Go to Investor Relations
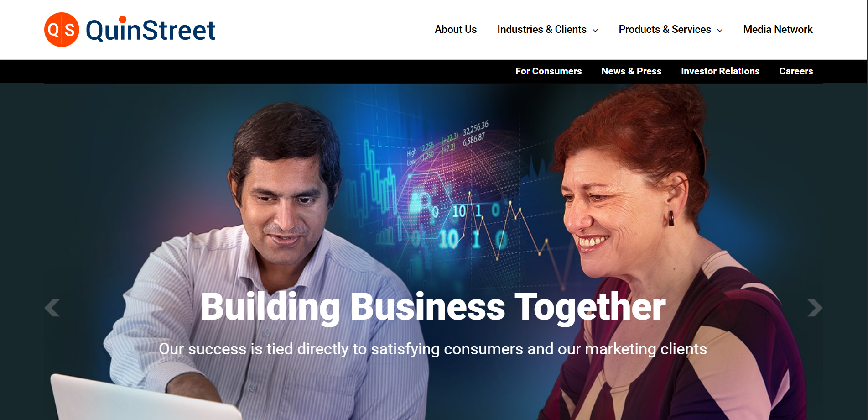 pyautogui.click(x=720, y=71)
